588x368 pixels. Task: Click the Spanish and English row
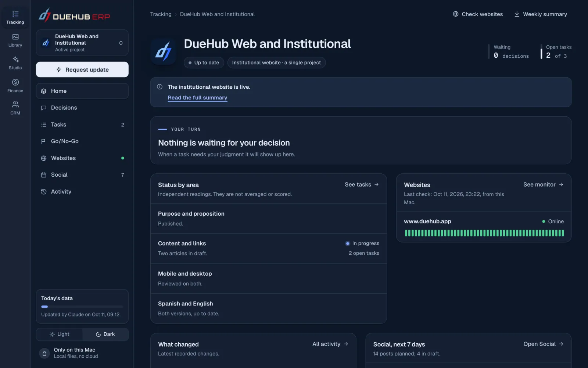[269, 308]
